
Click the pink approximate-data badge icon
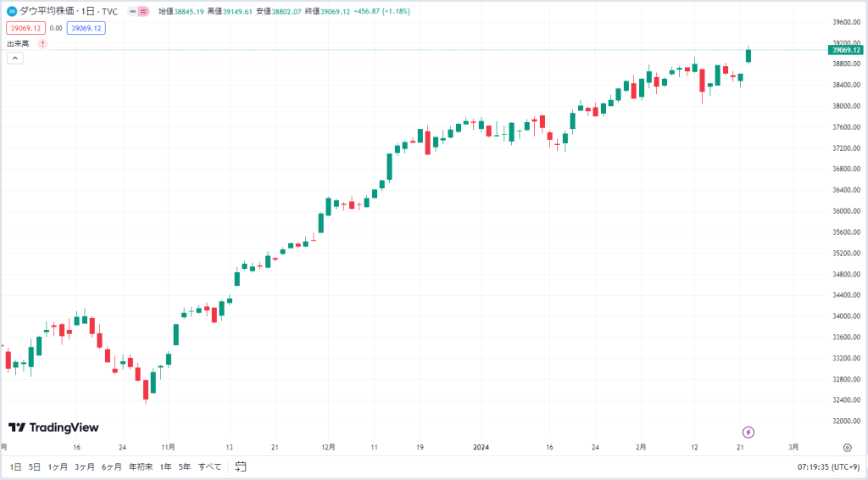coord(143,11)
